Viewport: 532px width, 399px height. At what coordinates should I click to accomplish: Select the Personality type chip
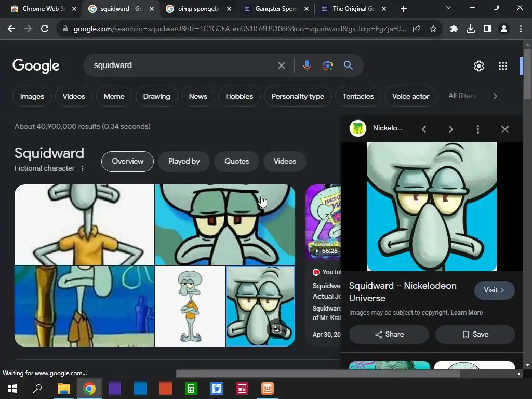click(298, 96)
